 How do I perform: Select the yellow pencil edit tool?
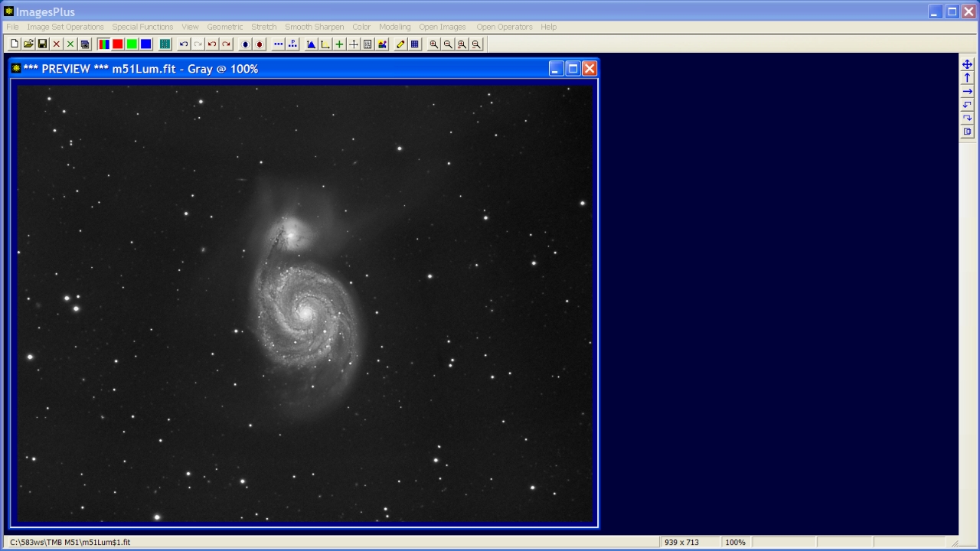click(x=400, y=44)
